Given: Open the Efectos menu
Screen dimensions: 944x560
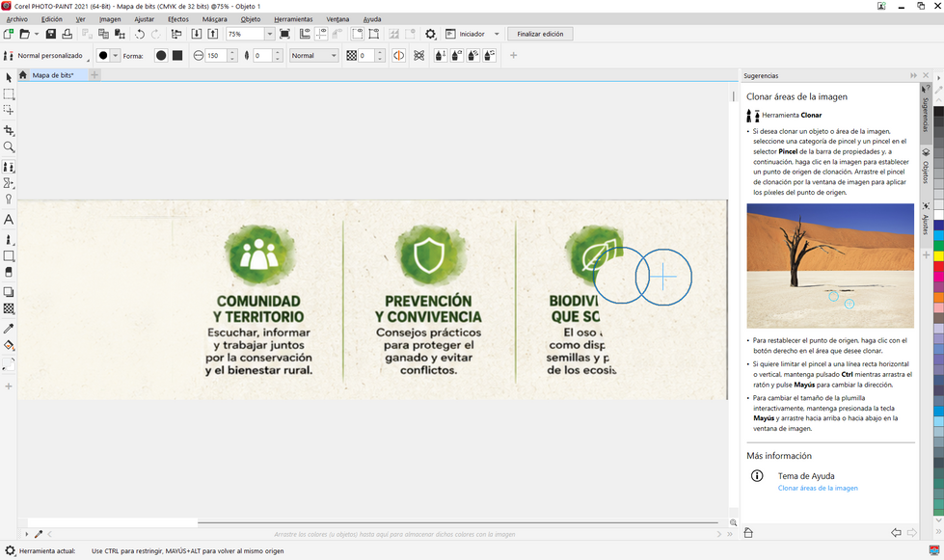Looking at the screenshot, I should point(178,19).
